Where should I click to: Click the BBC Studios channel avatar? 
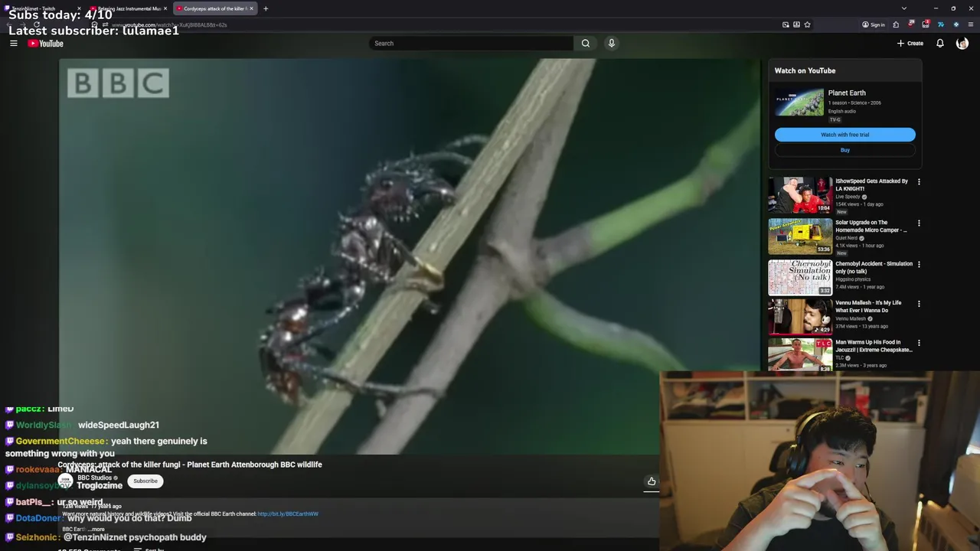[x=66, y=481]
